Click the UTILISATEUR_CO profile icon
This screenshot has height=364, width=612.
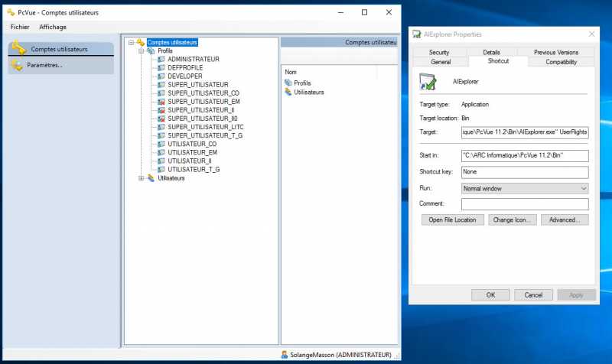click(x=161, y=145)
